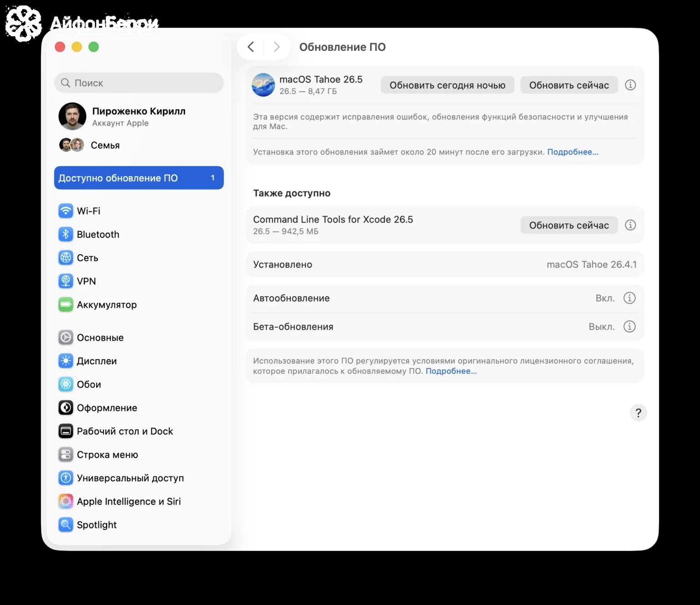The image size is (700, 605).
Task: Click the Также доступно heading
Action: tap(292, 193)
